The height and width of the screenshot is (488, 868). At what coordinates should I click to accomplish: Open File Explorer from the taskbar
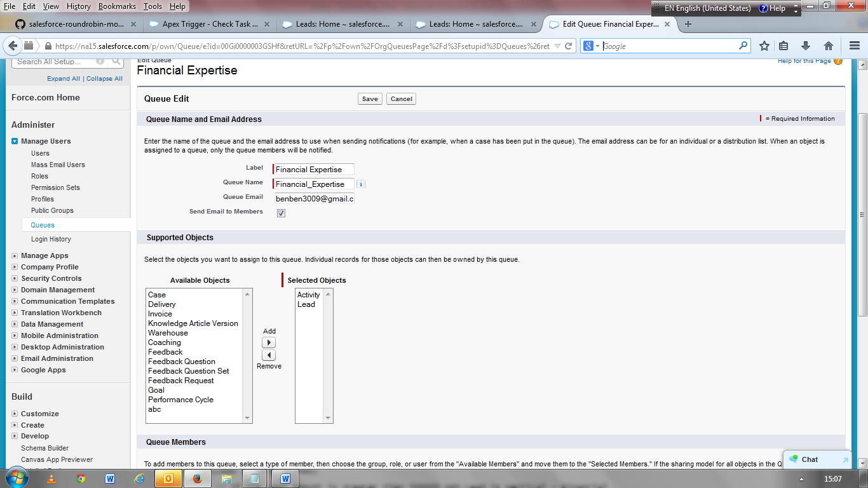[x=227, y=478]
